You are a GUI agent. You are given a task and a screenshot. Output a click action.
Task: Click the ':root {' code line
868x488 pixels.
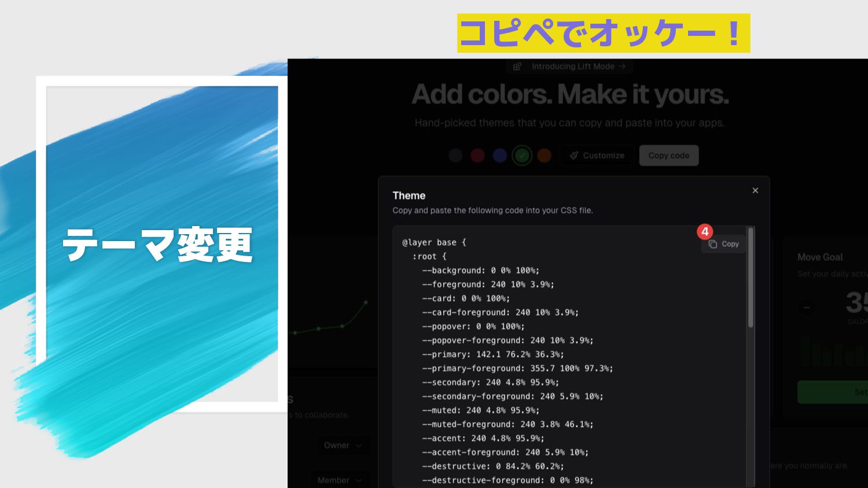click(x=429, y=256)
